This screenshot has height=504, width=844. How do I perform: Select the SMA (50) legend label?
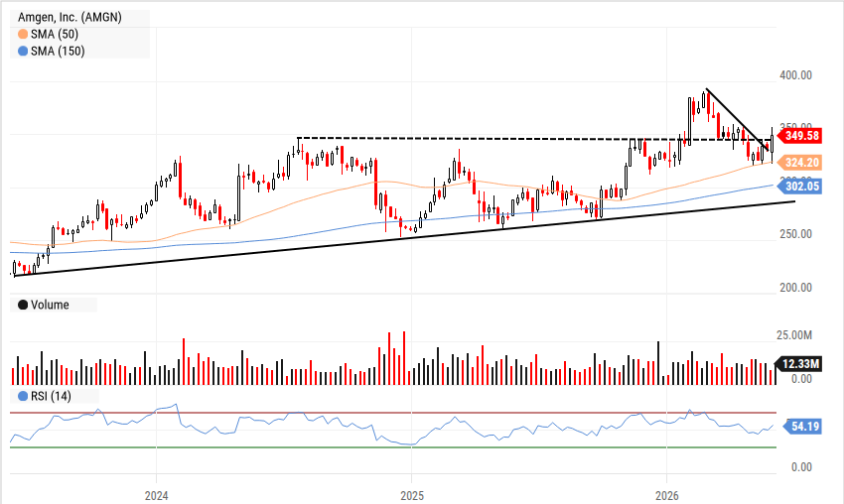pos(55,35)
